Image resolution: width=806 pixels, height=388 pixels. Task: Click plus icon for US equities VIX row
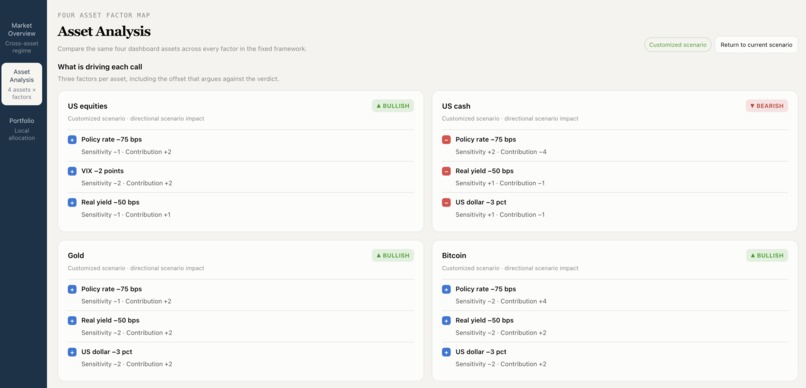[72, 171]
